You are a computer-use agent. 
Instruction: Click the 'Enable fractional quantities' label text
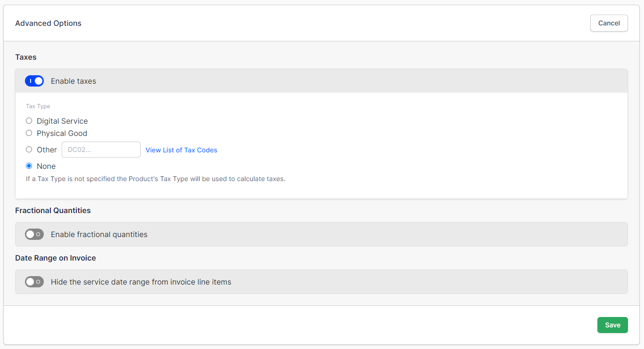99,234
